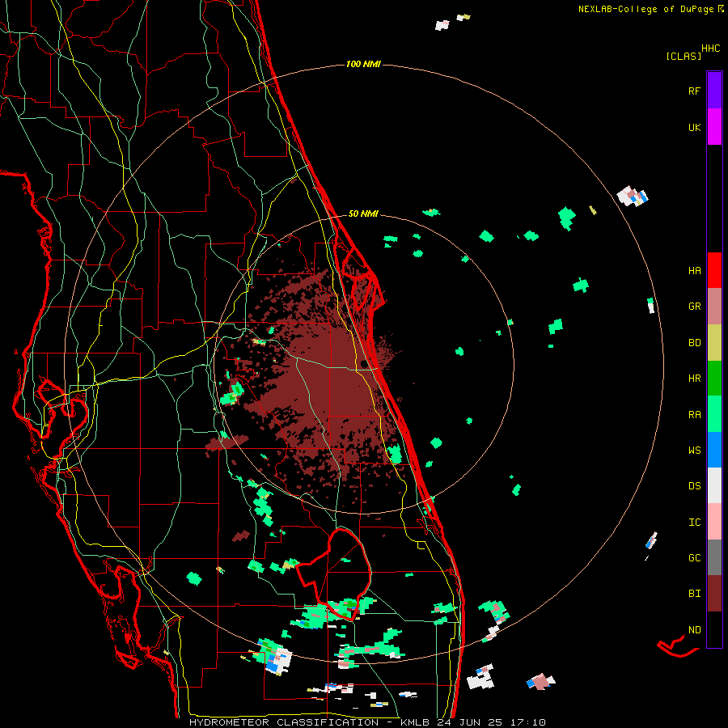The width and height of the screenshot is (728, 728).
Task: Click the HHC product label
Action: pyautogui.click(x=711, y=49)
